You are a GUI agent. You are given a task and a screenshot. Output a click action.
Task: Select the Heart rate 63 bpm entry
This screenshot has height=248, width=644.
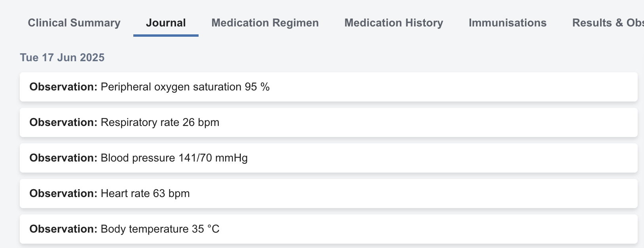click(x=328, y=194)
